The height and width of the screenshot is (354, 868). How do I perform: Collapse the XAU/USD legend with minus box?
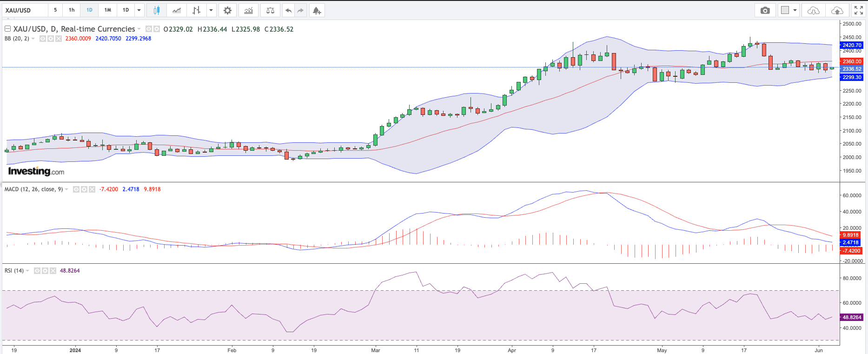coord(7,29)
